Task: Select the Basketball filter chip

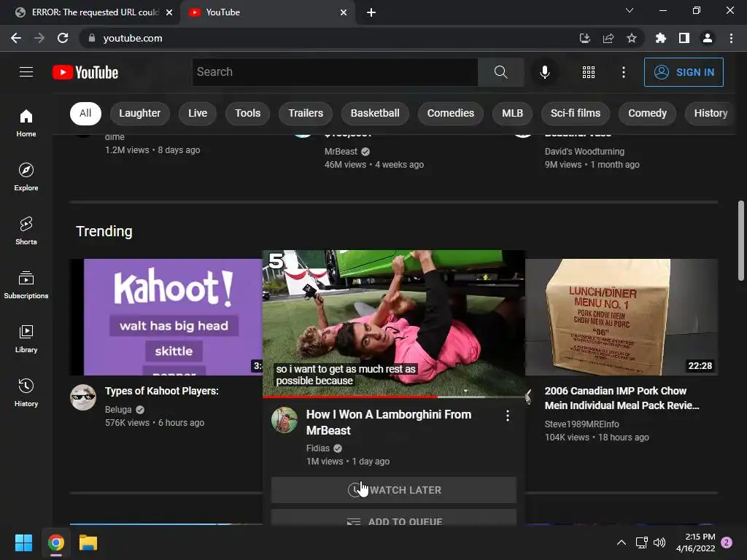Action: [375, 113]
